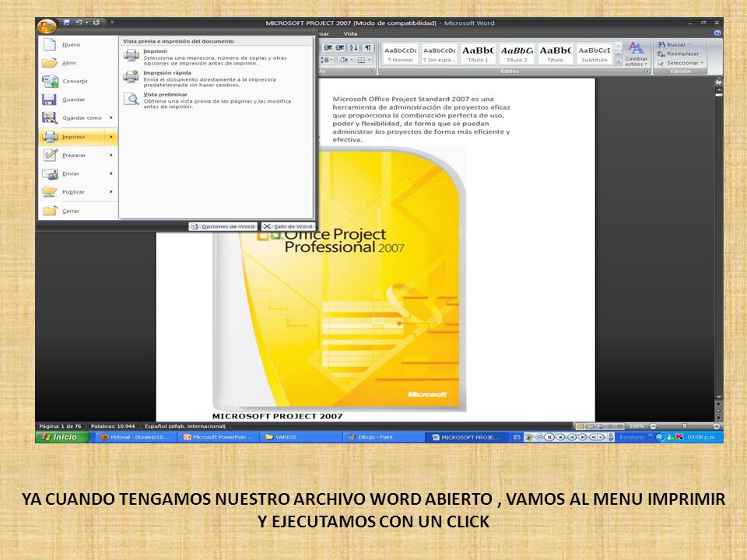Switch to Microsoft PowerPoint taskbar item
The width and height of the screenshot is (747, 560).
(218, 437)
